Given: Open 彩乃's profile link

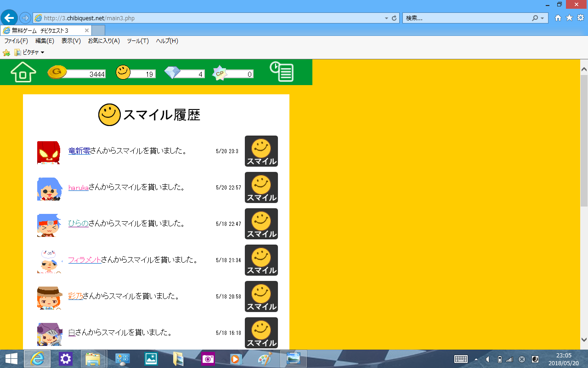Looking at the screenshot, I should (x=75, y=296).
